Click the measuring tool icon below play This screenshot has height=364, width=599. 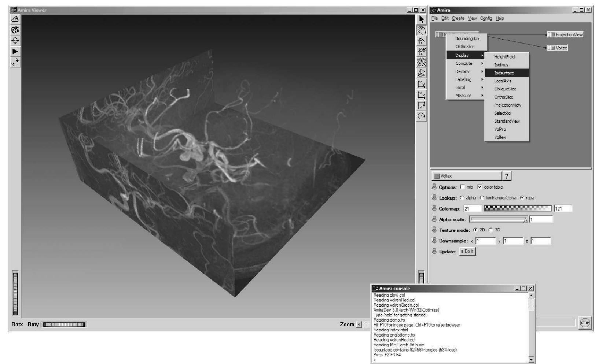(x=15, y=63)
